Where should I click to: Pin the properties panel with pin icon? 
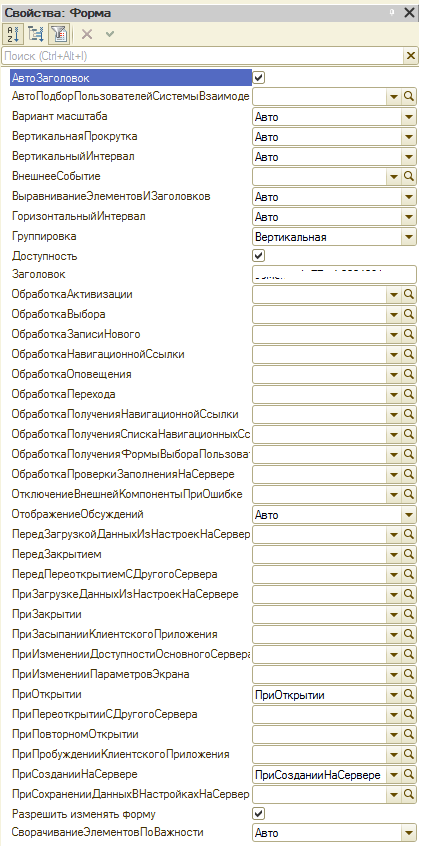tap(392, 13)
